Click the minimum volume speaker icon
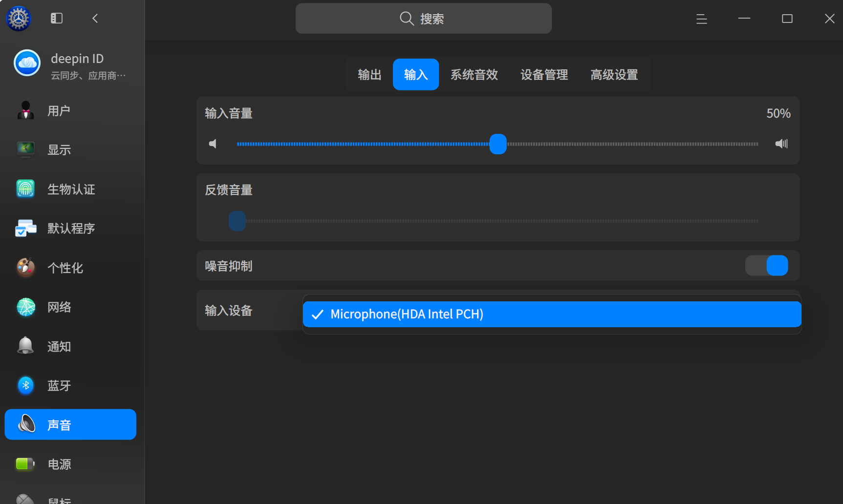 213,144
